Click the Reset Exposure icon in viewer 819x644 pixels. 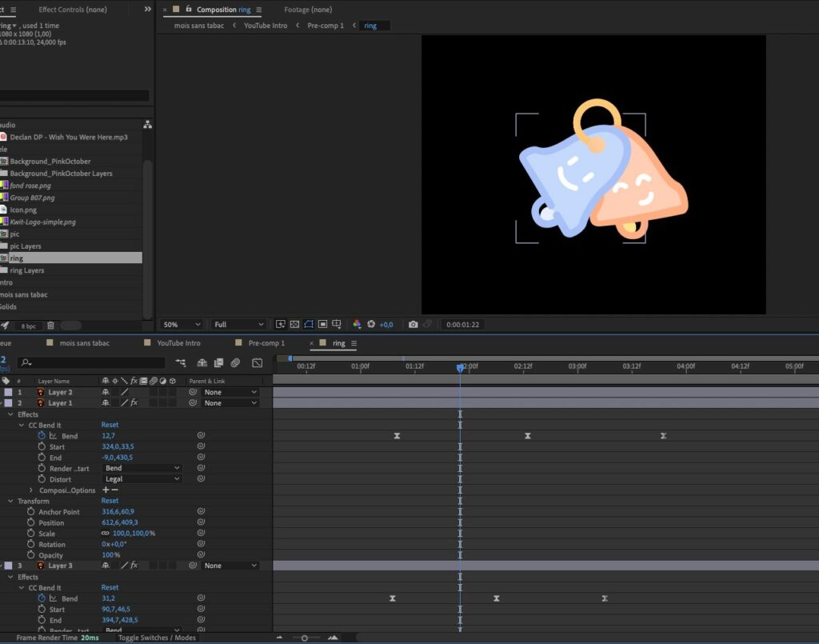click(x=371, y=324)
